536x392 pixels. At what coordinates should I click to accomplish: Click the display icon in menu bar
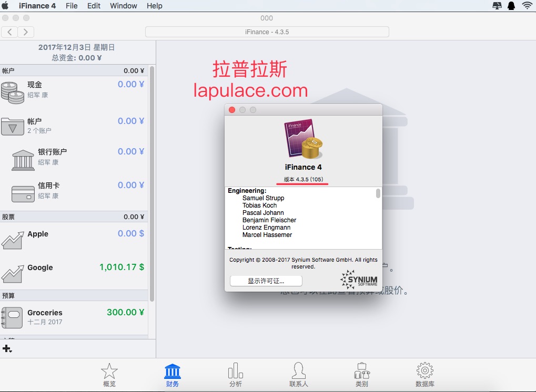(x=497, y=6)
